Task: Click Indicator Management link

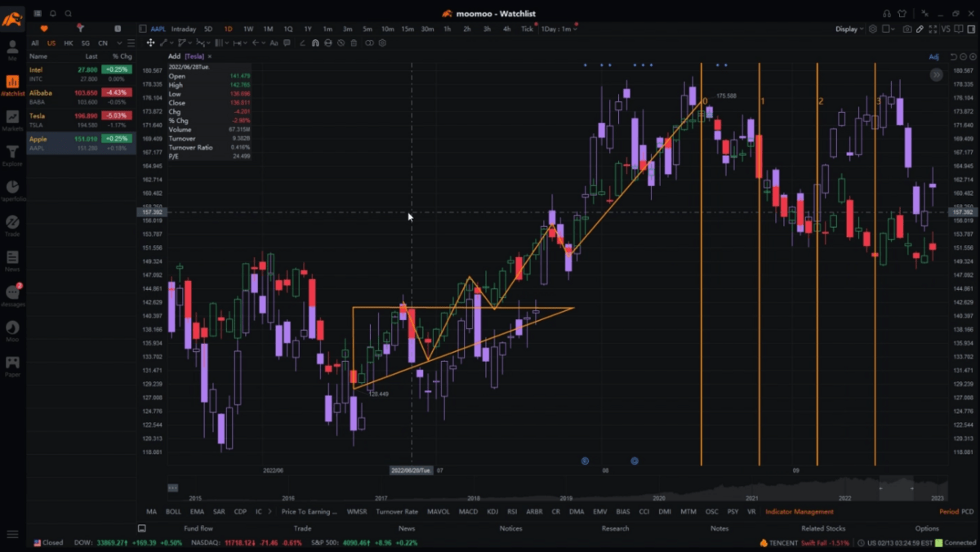Action: 800,511
